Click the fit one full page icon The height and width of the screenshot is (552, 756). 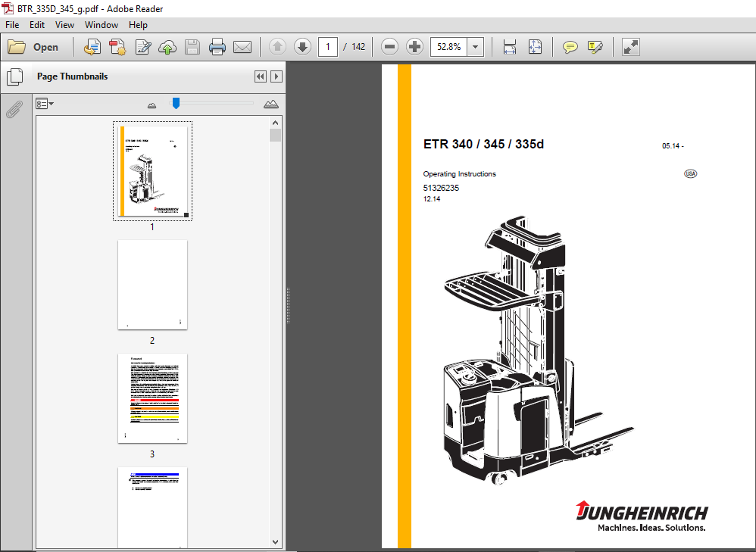click(535, 47)
